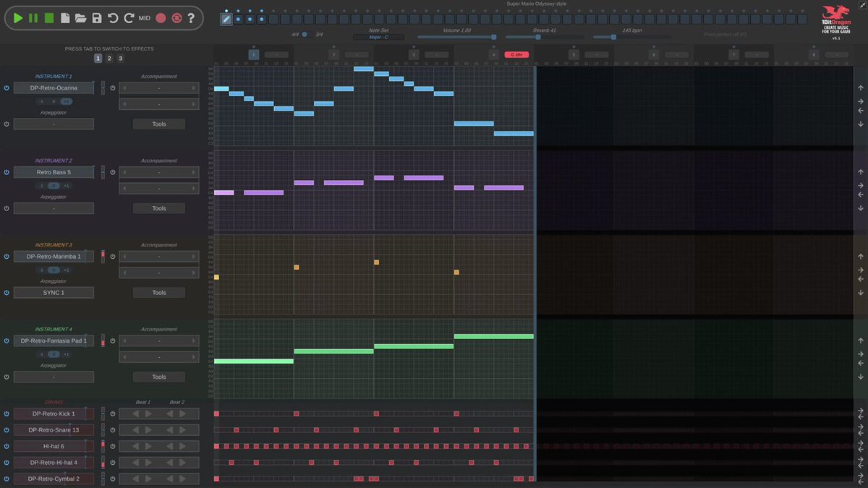The image size is (868, 488).
Task: Open Tools for Instrument 2
Action: (x=159, y=208)
